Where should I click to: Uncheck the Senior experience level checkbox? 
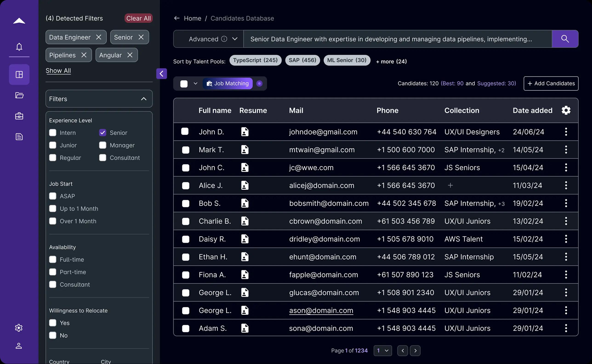[102, 133]
